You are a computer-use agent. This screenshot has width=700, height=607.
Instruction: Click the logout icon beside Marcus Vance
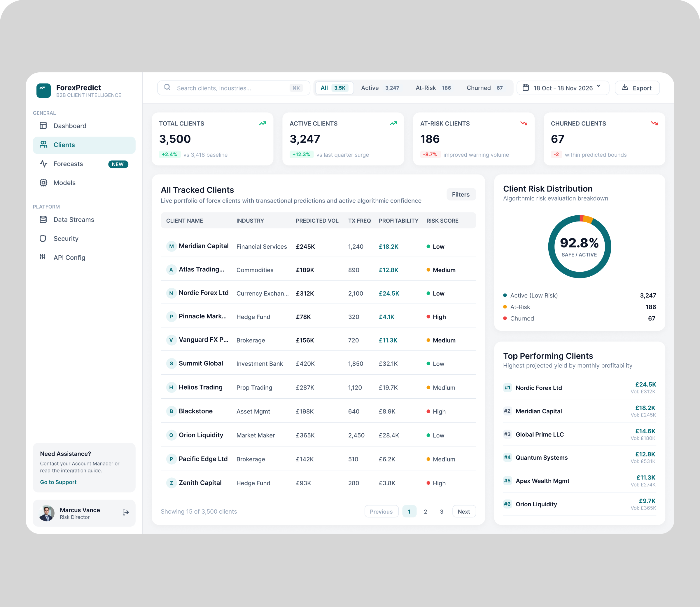point(126,512)
